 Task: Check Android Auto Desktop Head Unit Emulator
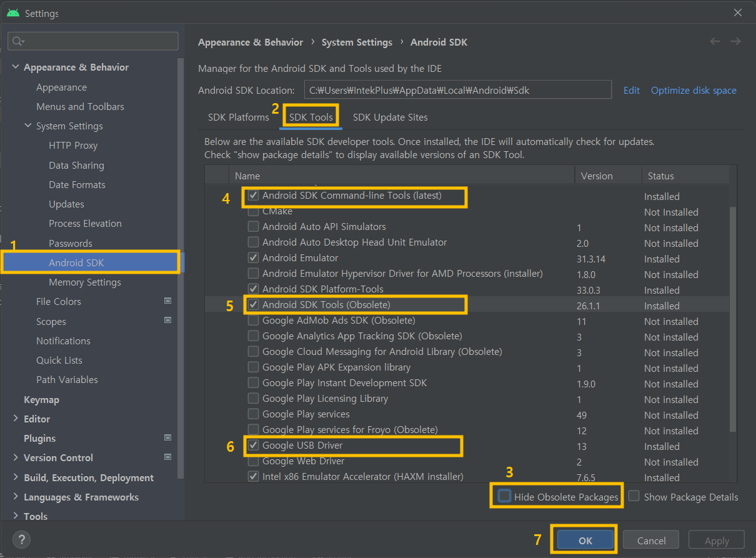[253, 242]
